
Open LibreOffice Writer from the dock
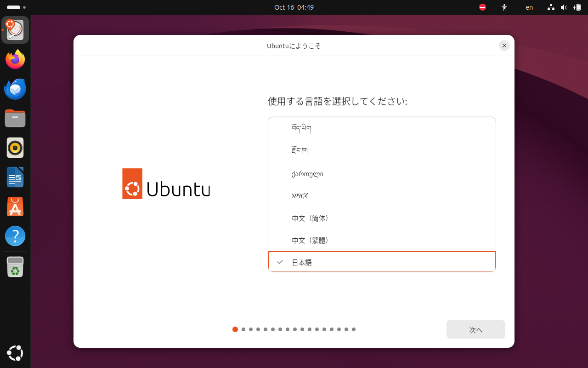pos(15,177)
